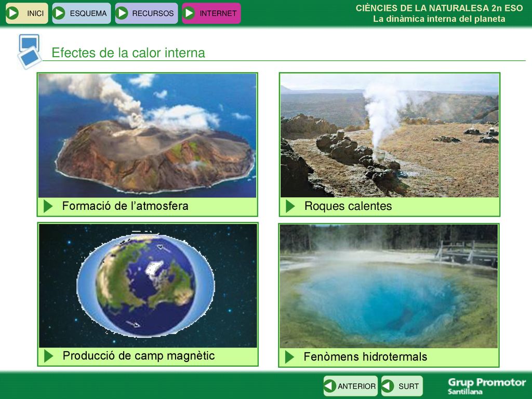Click the arrow next to Fenòmens hidrotermals
This screenshot has height=399, width=532.
pyautogui.click(x=290, y=357)
